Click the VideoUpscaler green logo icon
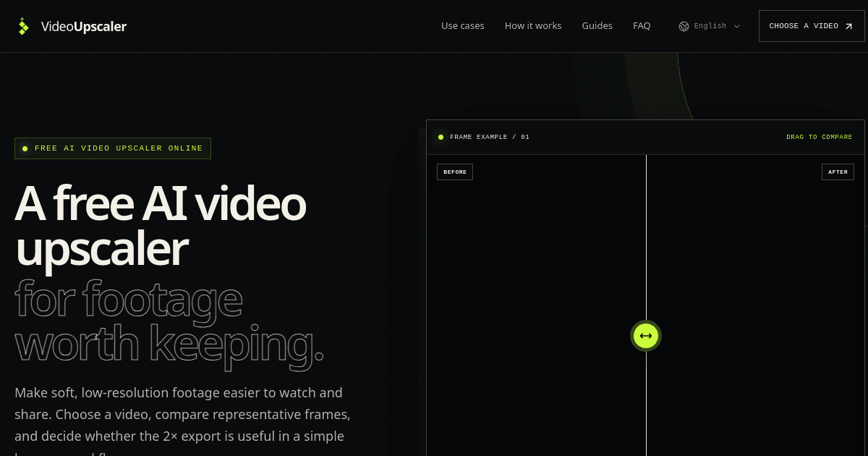 click(23, 26)
